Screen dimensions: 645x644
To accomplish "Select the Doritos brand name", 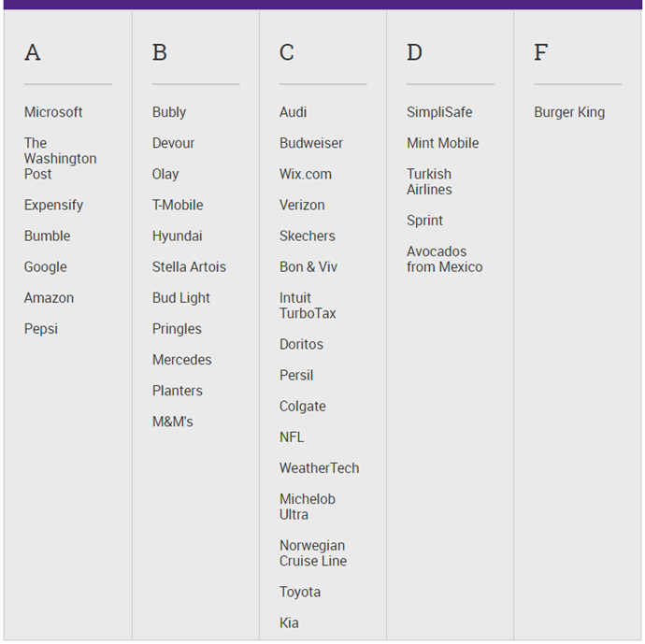I will [x=301, y=344].
